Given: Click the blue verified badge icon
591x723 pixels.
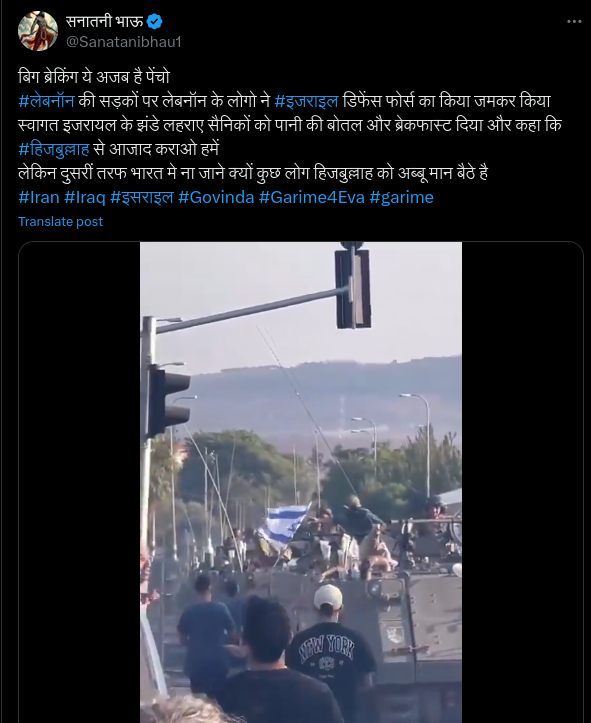Looking at the screenshot, I should (154, 21).
